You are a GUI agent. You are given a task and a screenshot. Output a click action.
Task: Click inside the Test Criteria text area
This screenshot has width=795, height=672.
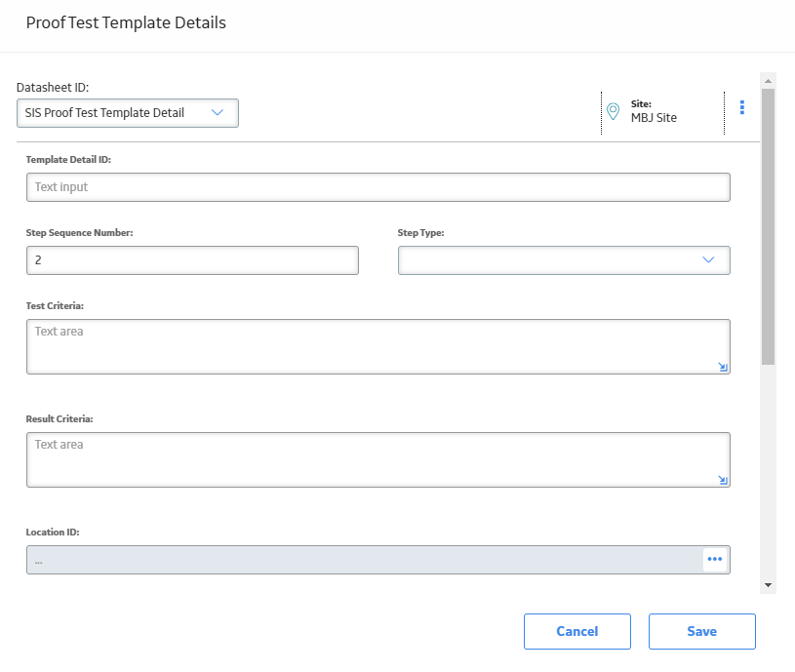378,346
